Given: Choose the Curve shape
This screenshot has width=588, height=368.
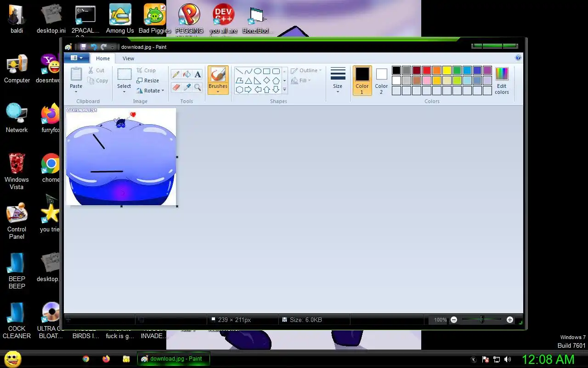Looking at the screenshot, I should pos(249,71).
